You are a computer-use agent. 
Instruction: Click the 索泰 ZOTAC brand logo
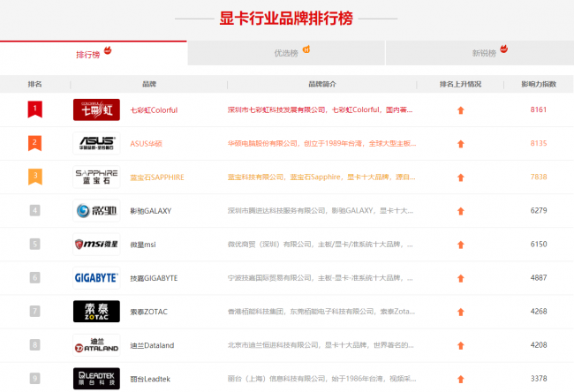coord(96,312)
